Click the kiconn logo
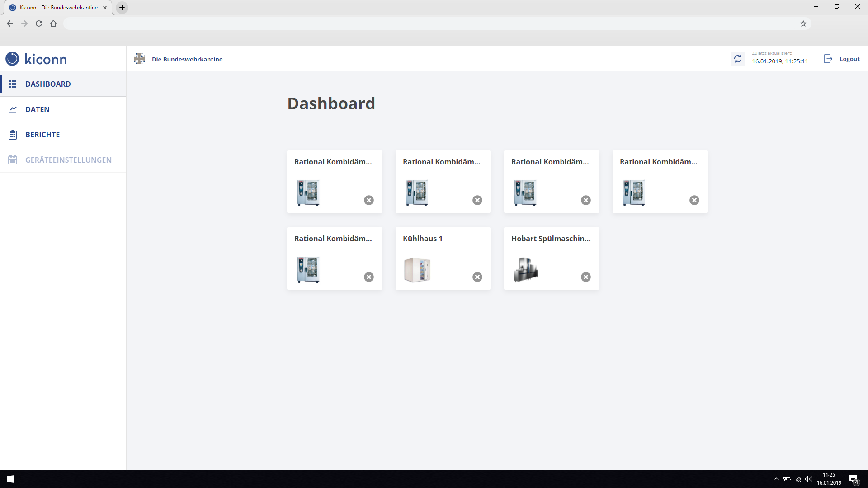 pyautogui.click(x=36, y=59)
